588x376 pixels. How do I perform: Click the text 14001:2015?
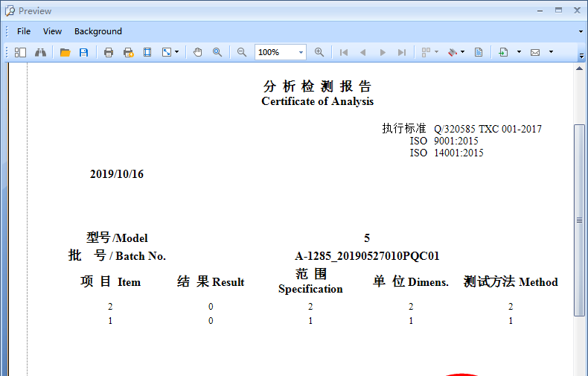[458, 153]
